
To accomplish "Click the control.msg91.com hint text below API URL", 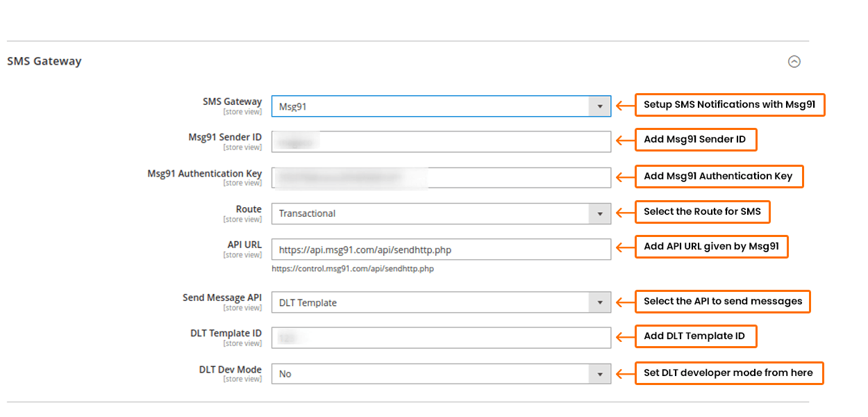I will 353,268.
